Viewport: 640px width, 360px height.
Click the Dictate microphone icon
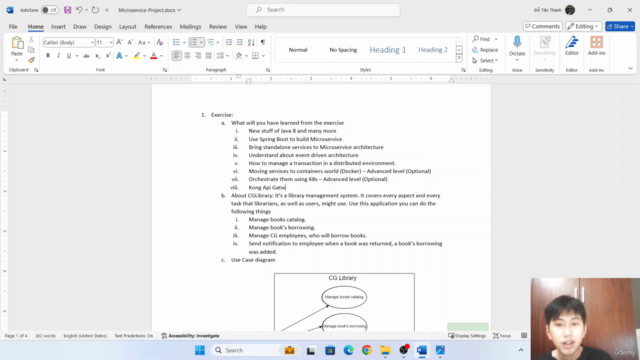517,43
